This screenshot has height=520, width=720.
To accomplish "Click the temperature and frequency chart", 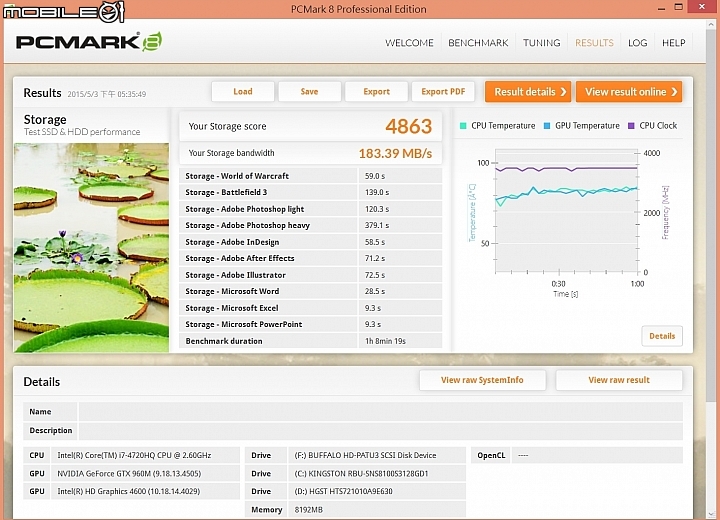I will [x=567, y=212].
